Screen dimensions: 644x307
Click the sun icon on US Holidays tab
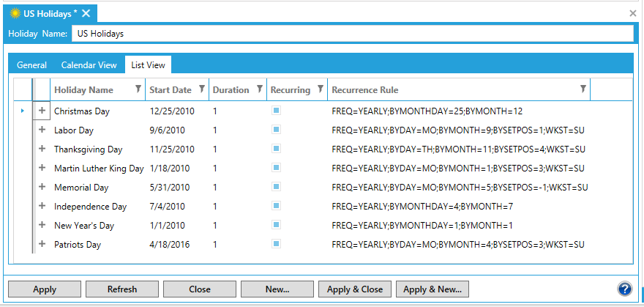[x=15, y=13]
